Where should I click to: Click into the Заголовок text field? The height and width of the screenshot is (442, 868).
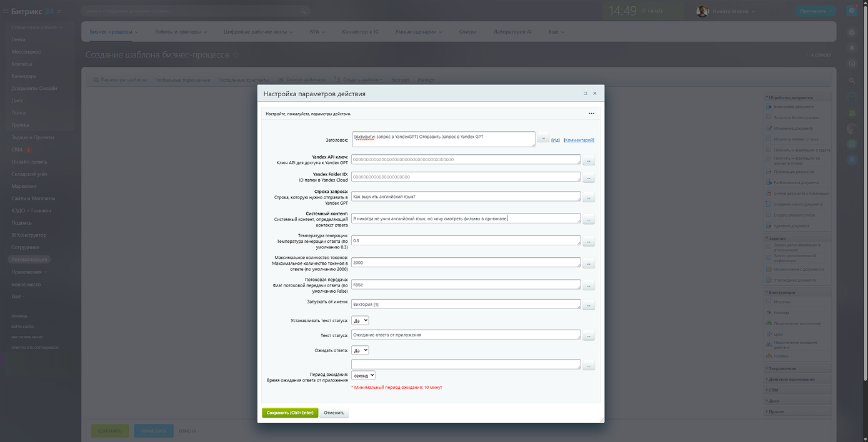coord(443,139)
